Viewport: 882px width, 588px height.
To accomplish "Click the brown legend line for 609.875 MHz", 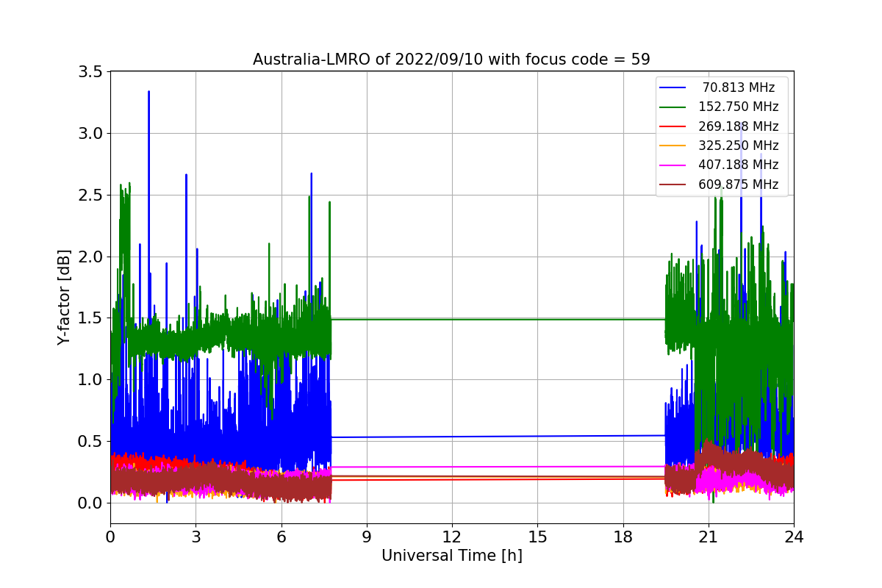I will (x=673, y=185).
